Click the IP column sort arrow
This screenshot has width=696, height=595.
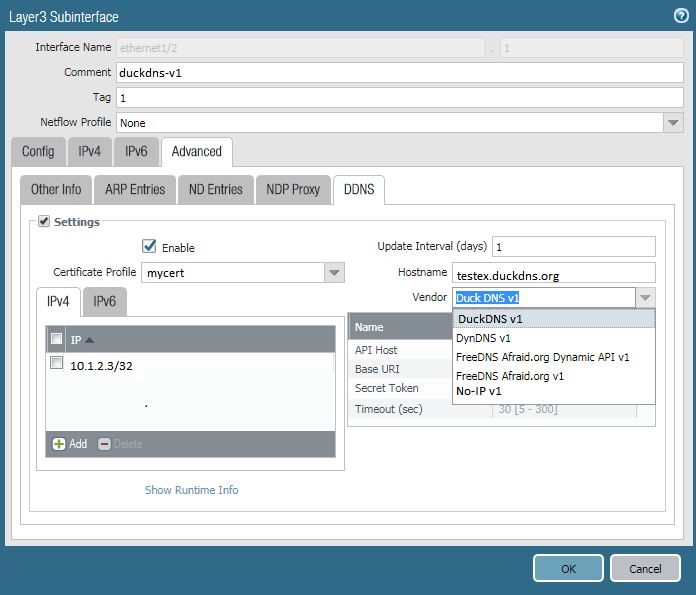(89, 340)
